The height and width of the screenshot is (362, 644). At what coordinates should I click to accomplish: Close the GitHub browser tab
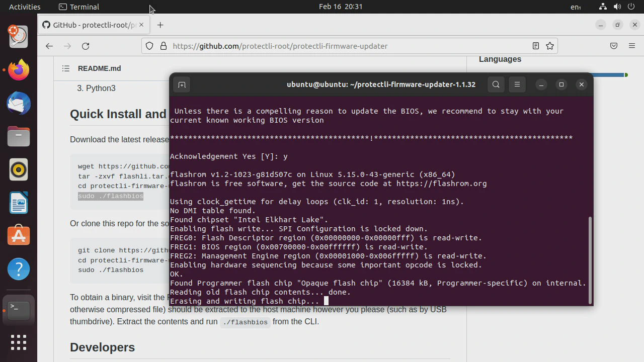click(x=141, y=25)
